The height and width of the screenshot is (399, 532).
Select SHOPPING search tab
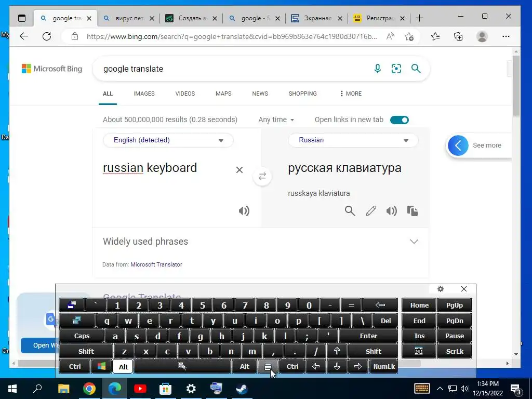303,94
